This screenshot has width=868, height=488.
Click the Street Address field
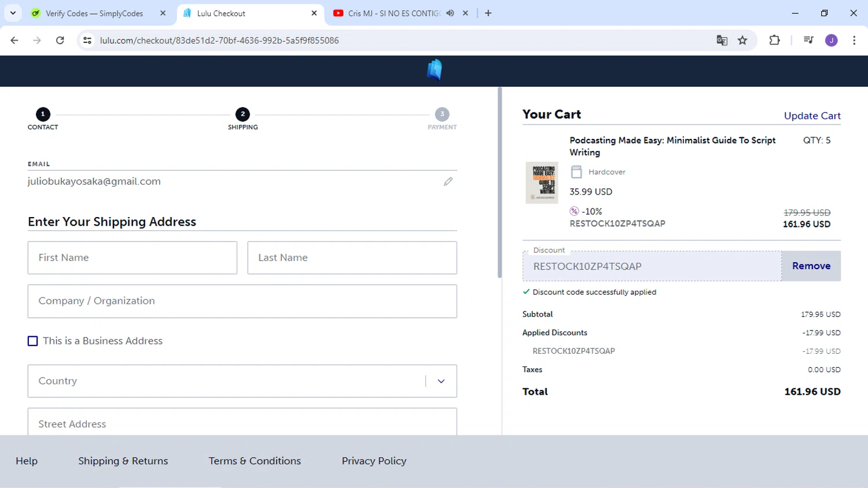pos(242,422)
